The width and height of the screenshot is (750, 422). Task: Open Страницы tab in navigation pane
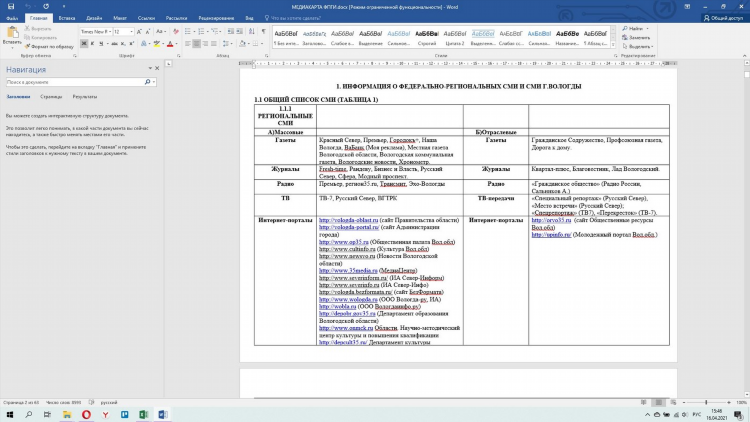[51, 97]
